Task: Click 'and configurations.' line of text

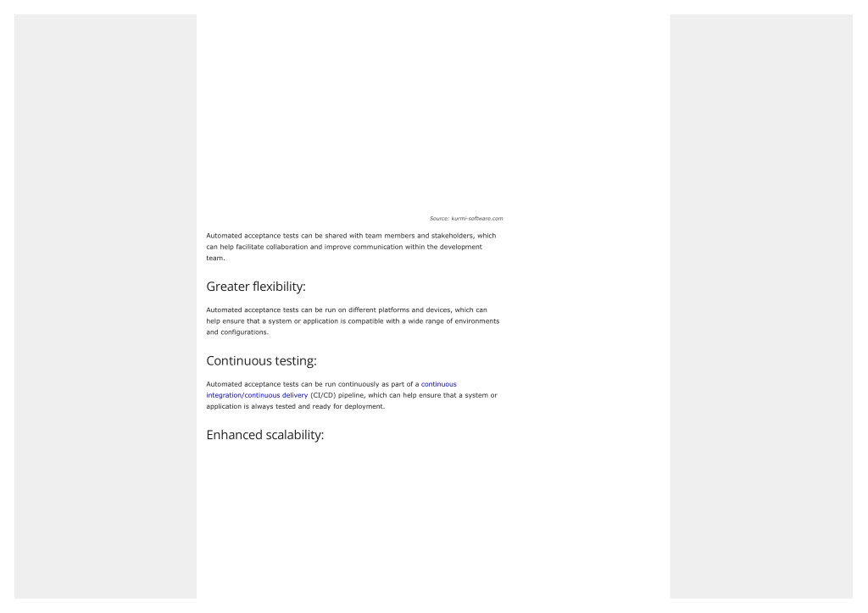Action: 237,332
